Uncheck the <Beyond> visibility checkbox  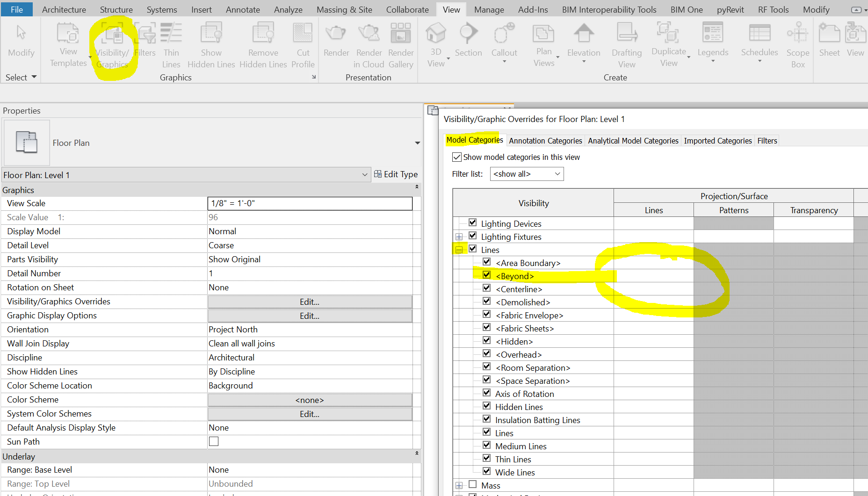coord(487,275)
